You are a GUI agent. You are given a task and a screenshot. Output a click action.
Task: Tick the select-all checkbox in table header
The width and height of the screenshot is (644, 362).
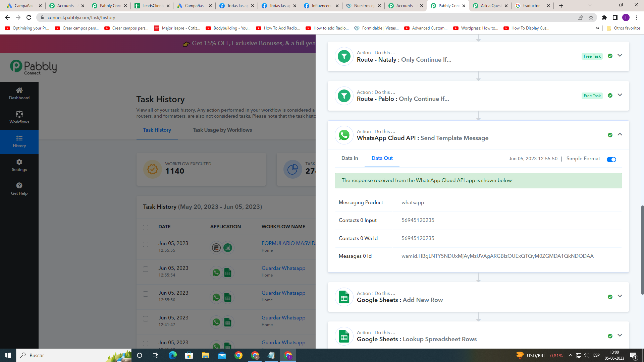click(x=146, y=228)
